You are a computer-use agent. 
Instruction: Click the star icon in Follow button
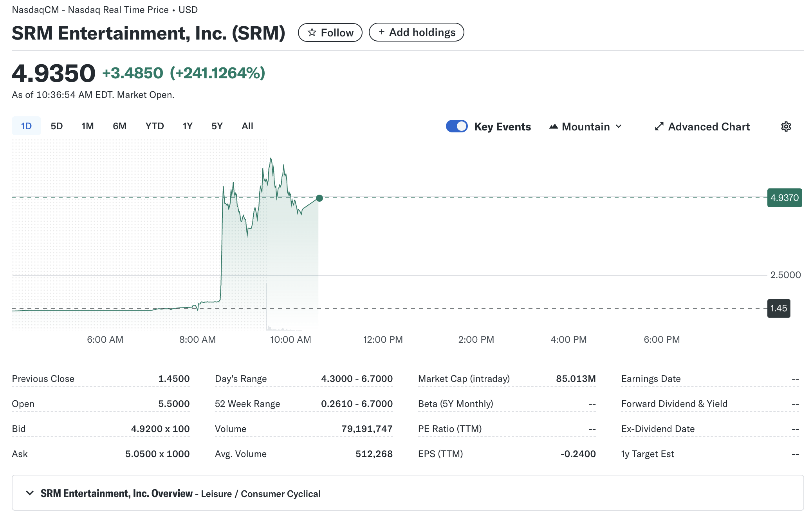coord(312,33)
